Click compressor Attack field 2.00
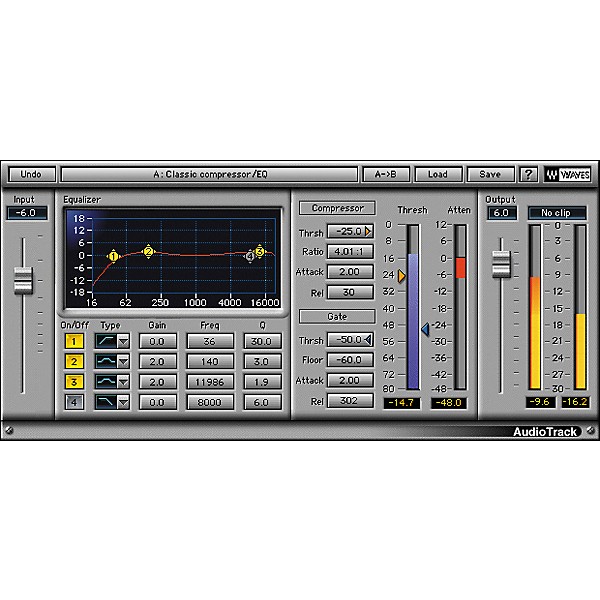 (350, 272)
